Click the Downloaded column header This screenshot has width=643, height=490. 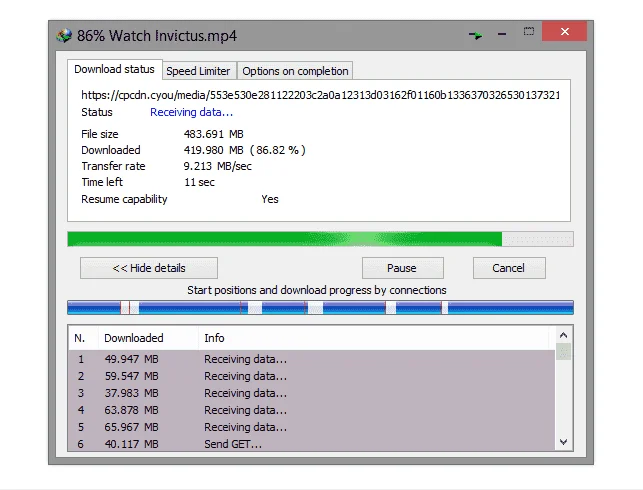148,338
